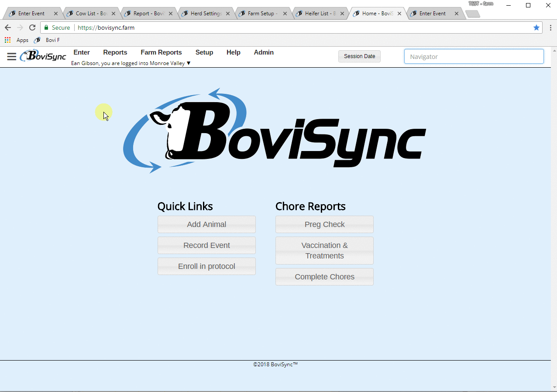
Task: Open the Enter menu
Action: (82, 52)
